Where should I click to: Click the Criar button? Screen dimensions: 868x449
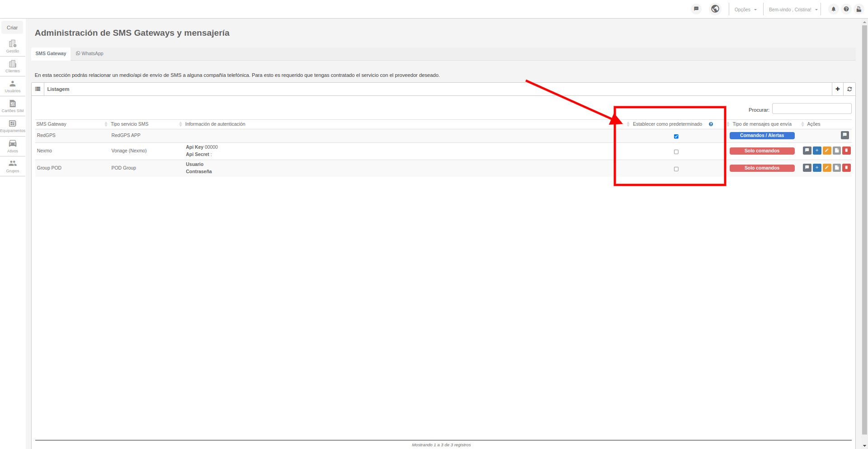[12, 28]
